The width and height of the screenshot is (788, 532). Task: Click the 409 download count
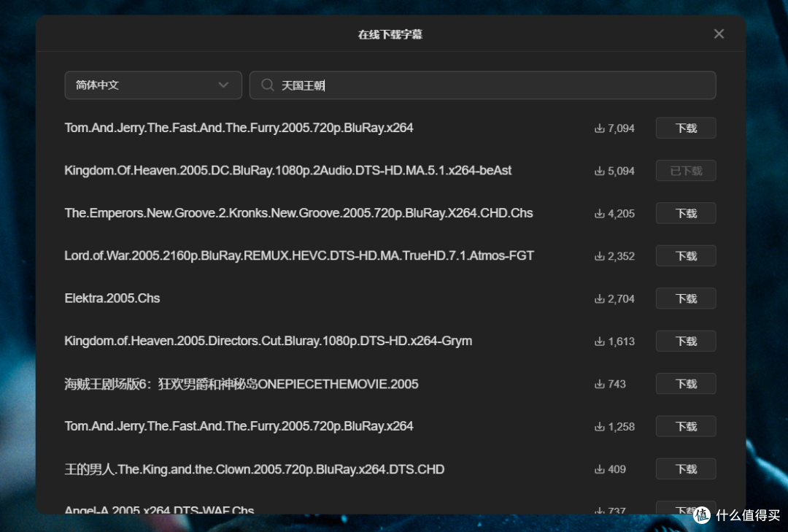(617, 469)
